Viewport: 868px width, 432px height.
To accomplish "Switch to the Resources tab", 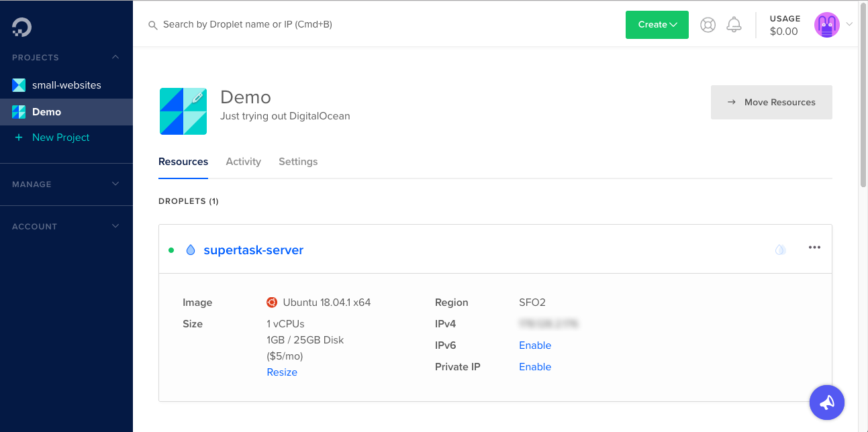I will coord(183,162).
